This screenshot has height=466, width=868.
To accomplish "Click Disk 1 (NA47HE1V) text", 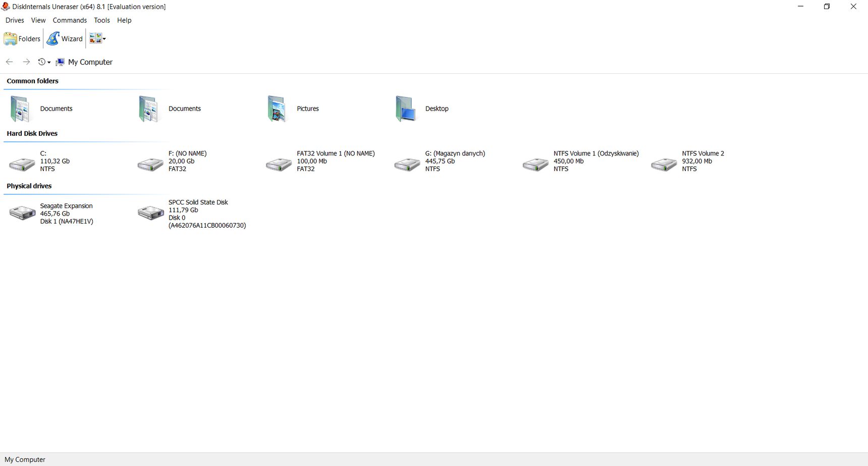I will click(67, 222).
